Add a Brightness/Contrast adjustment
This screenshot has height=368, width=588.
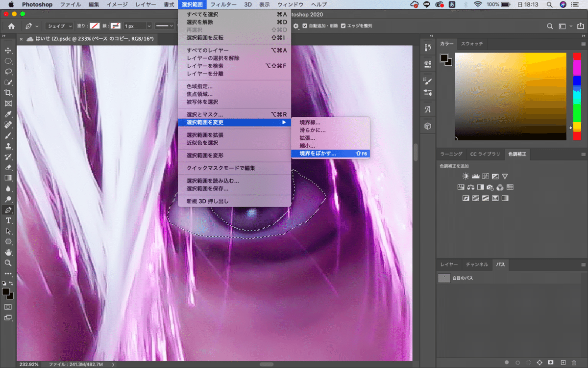point(465,176)
